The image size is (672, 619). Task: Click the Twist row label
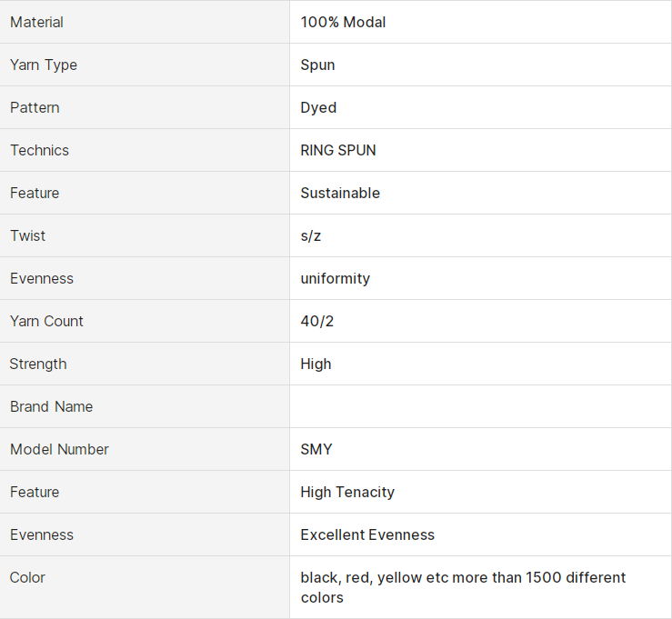pos(28,235)
